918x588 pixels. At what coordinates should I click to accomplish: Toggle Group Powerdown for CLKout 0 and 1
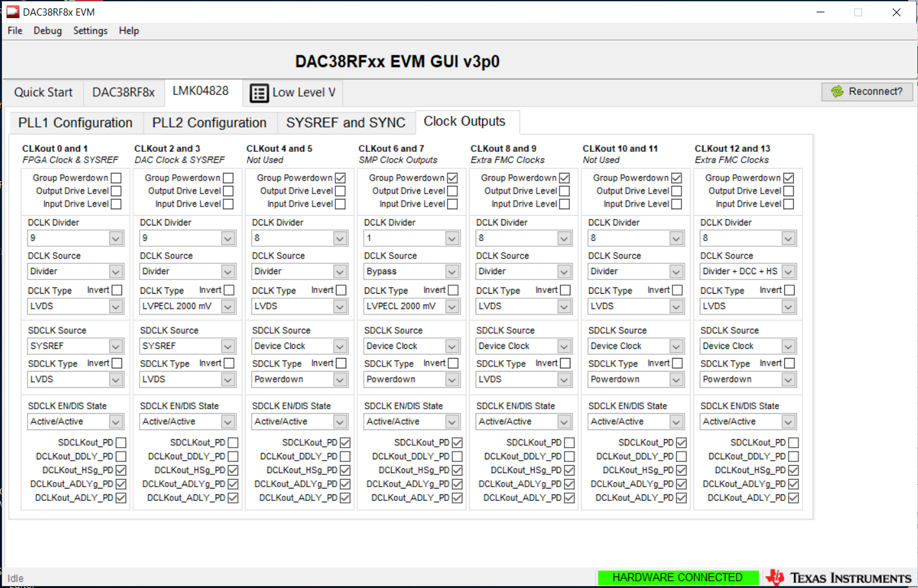click(116, 178)
